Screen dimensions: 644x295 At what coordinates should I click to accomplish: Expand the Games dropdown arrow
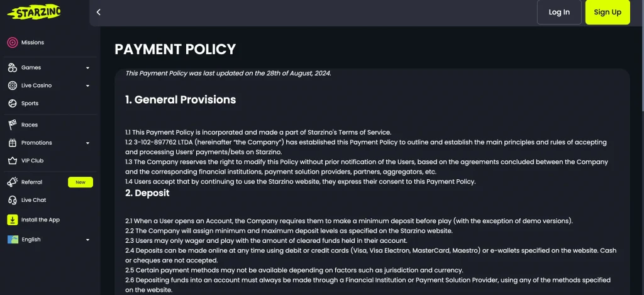(x=87, y=68)
